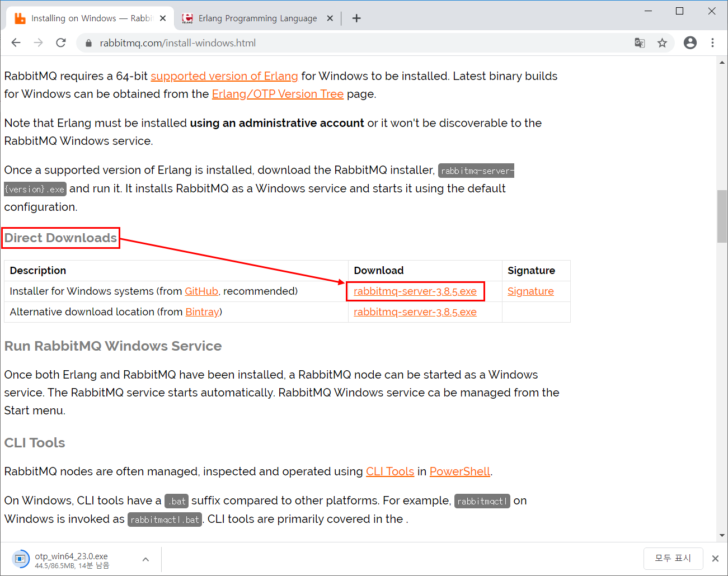This screenshot has width=728, height=576.
Task: Open a new browser tab
Action: point(356,18)
